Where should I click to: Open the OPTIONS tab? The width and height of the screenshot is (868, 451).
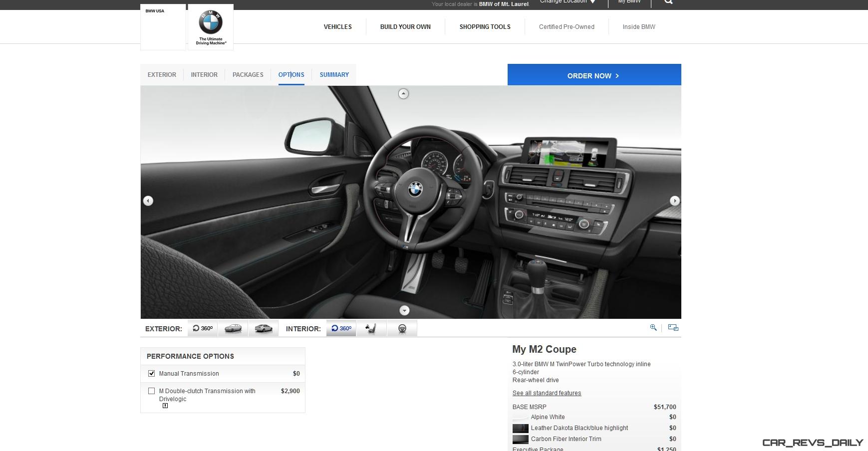291,75
